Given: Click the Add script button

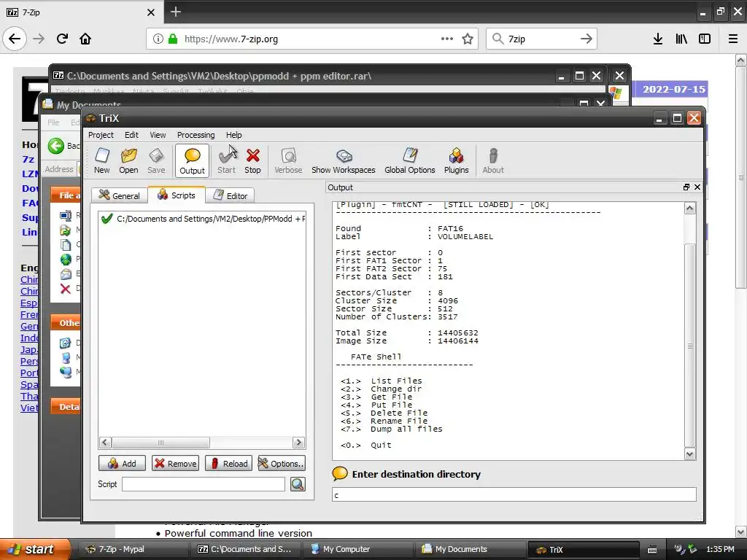Looking at the screenshot, I should [122, 463].
